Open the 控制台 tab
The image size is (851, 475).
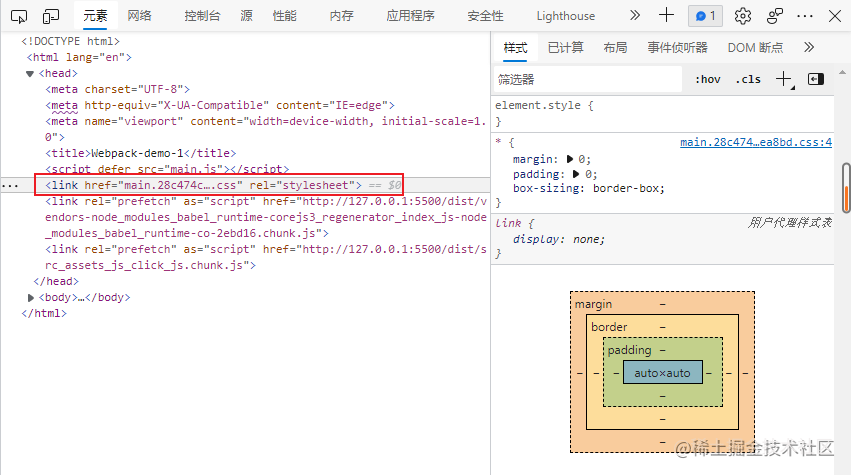tap(202, 16)
